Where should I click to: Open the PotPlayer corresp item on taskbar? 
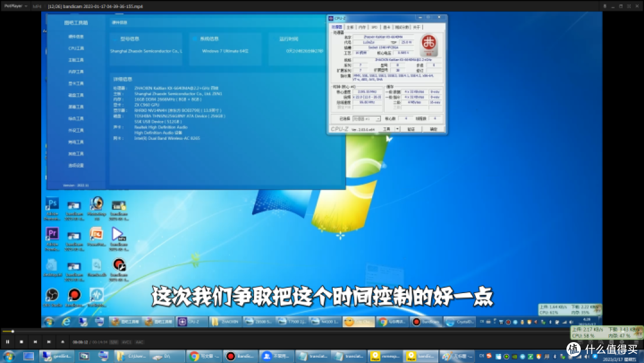pos(385,356)
